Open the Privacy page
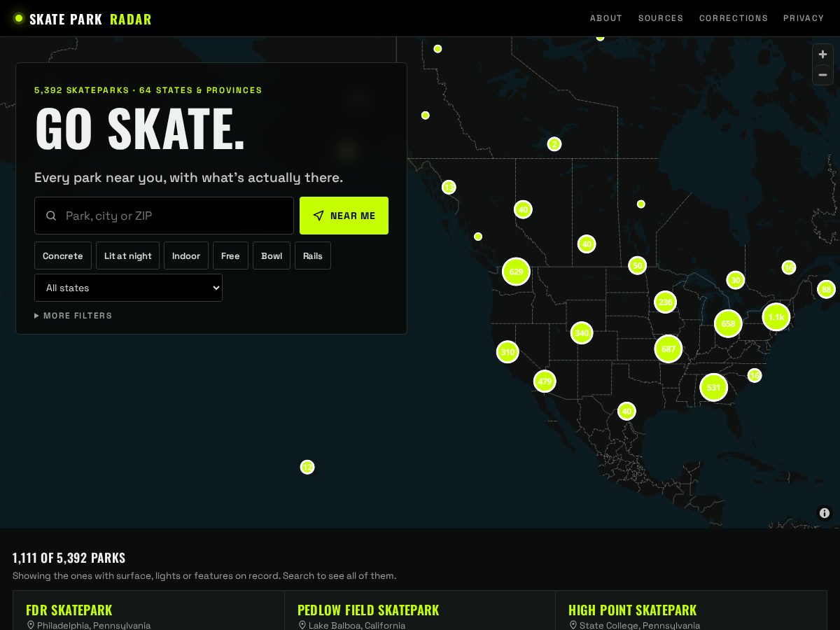The width and height of the screenshot is (840, 630). click(x=804, y=18)
